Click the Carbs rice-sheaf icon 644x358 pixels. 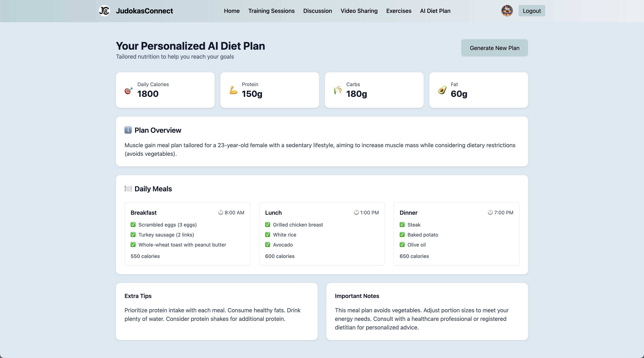pyautogui.click(x=338, y=90)
